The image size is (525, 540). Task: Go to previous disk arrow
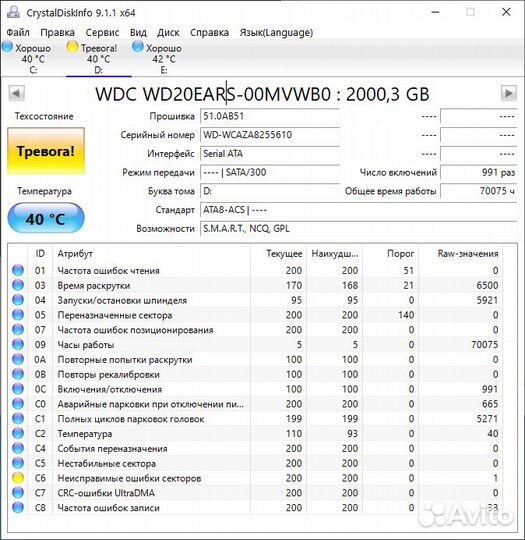point(16,93)
